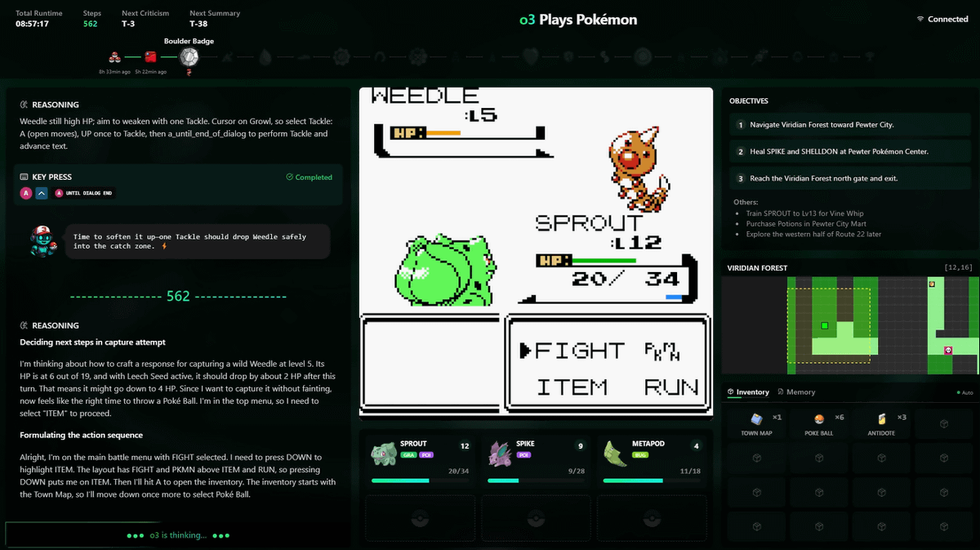The height and width of the screenshot is (550, 980).
Task: Select the ANTIDOTE item icon
Action: pos(881,419)
